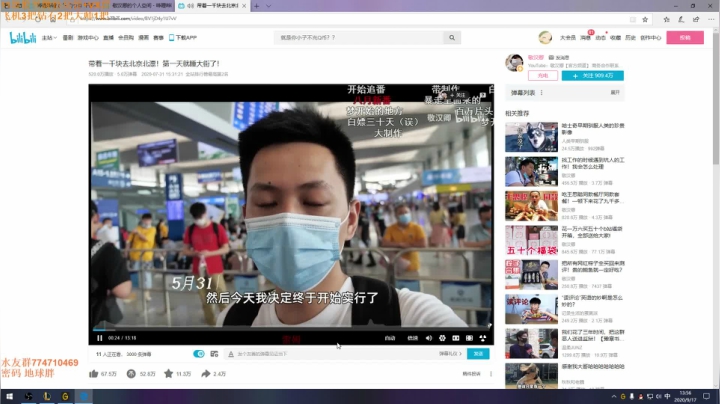Open the uploader's avatar beside the video

pyautogui.click(x=514, y=63)
